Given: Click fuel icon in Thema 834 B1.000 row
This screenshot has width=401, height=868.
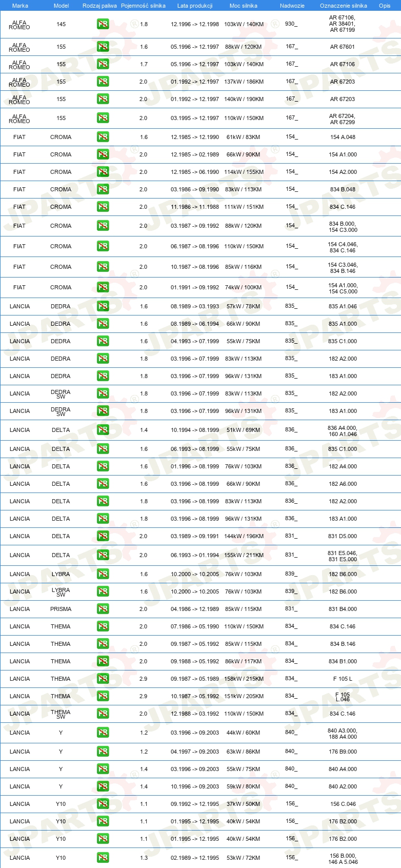Looking at the screenshot, I should [x=103, y=661].
